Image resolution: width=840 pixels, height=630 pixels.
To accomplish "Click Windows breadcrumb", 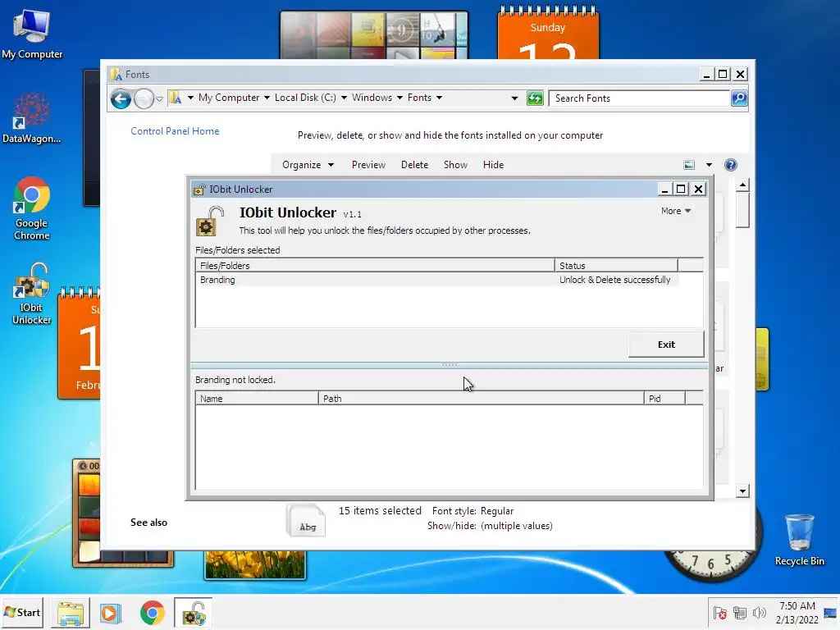I will 372,98.
